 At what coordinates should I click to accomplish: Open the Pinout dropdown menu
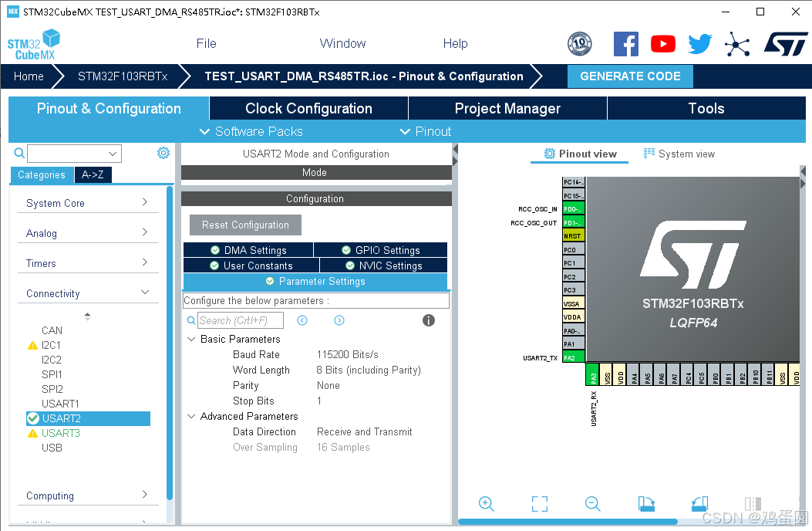(x=426, y=132)
